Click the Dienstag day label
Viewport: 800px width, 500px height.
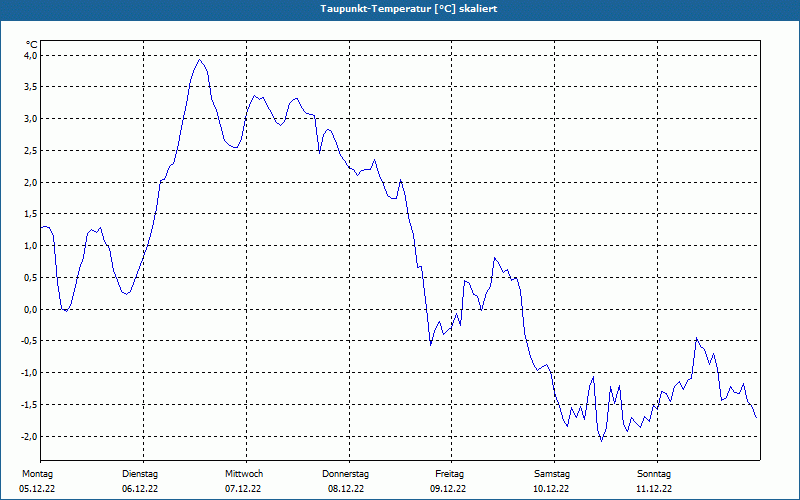140,474
